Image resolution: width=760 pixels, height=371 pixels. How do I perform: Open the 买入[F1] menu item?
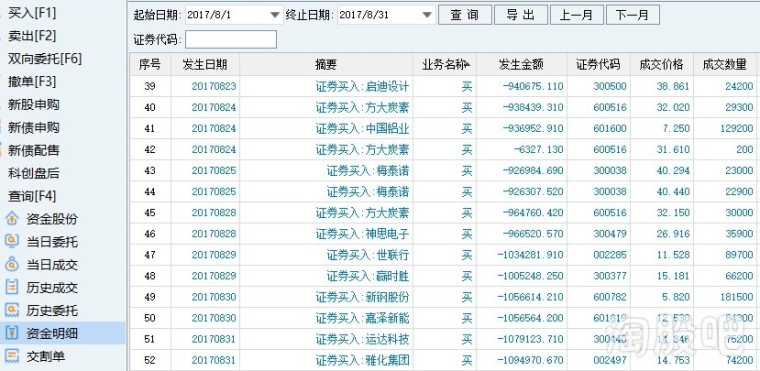point(32,13)
